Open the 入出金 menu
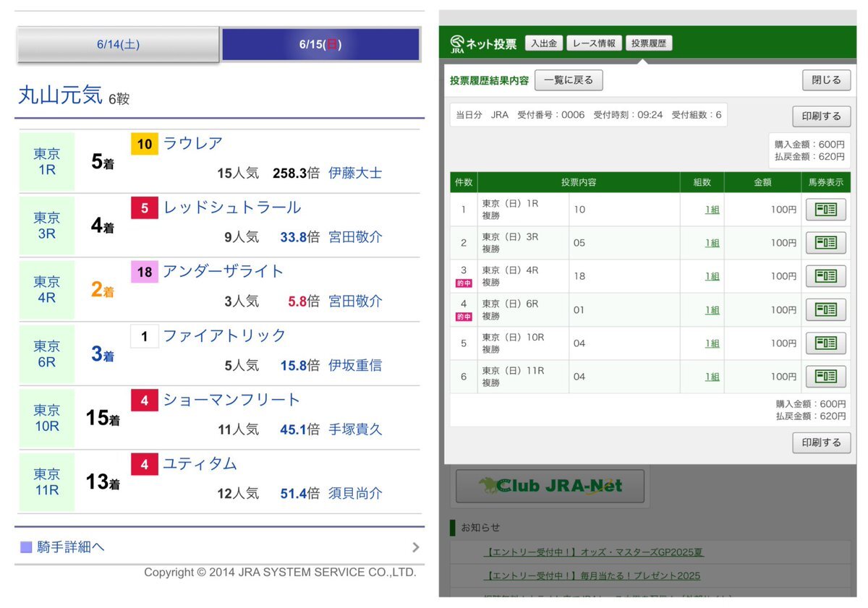868x608 pixels. click(x=543, y=43)
